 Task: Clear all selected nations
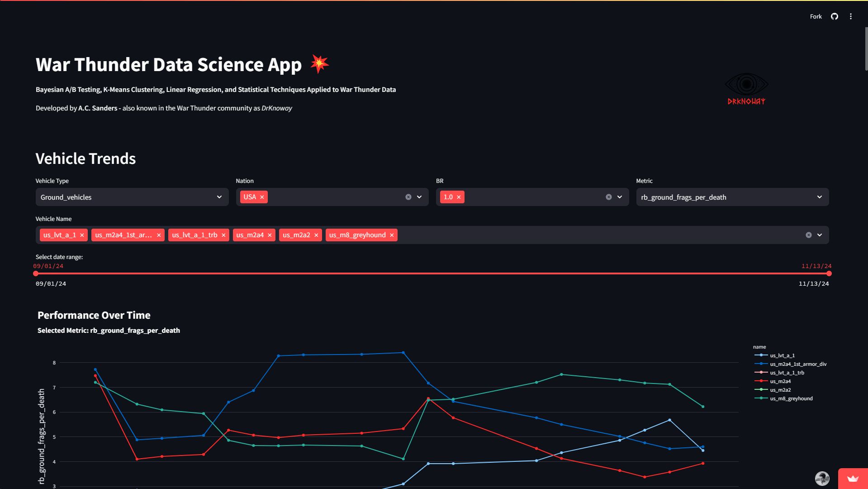point(408,197)
